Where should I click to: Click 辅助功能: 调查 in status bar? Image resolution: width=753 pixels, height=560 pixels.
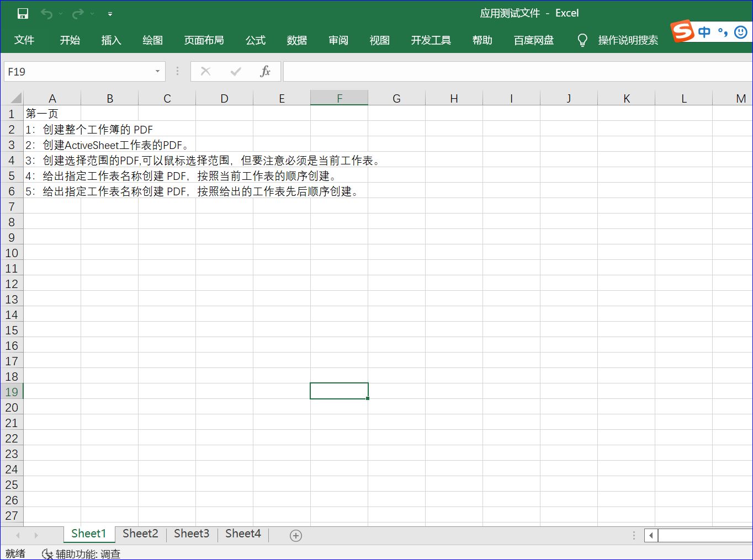(x=88, y=554)
